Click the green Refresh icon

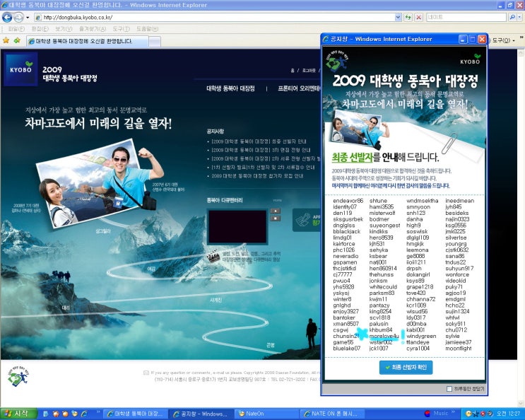(408, 18)
